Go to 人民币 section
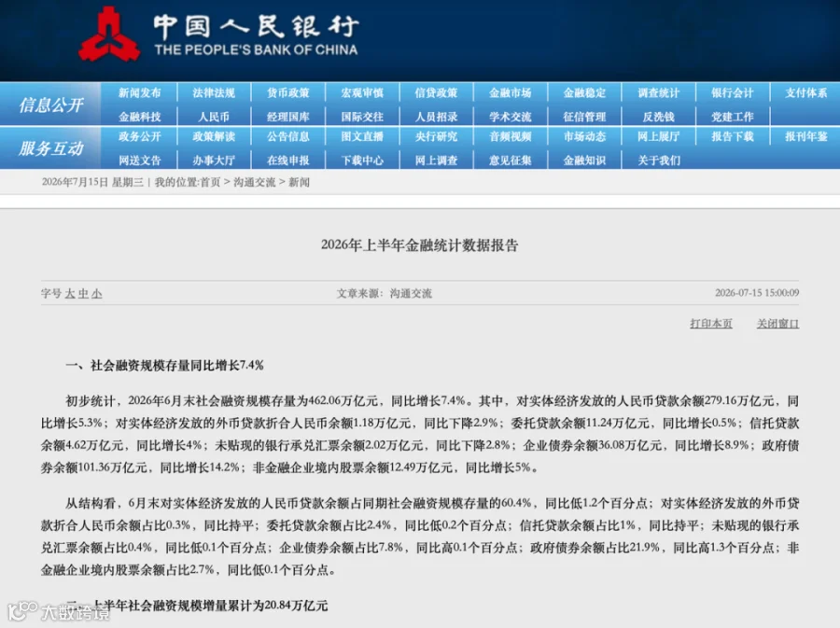 214,117
